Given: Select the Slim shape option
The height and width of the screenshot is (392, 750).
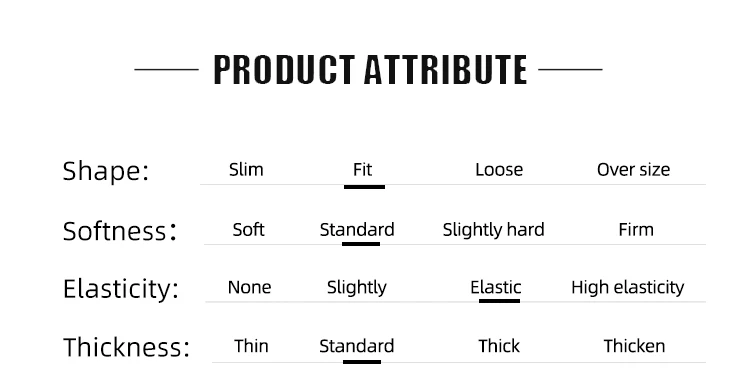Looking at the screenshot, I should click(246, 170).
